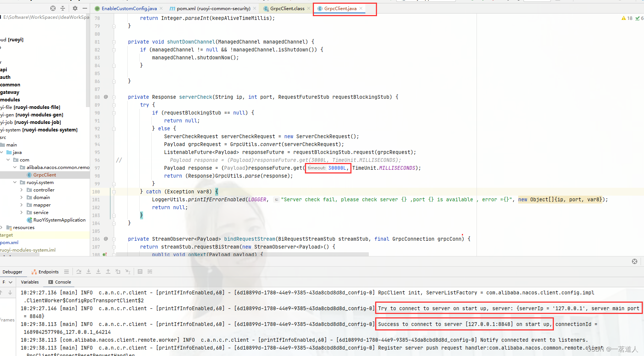Image resolution: width=644 pixels, height=356 pixels.
Task: Switch to the Console tab
Action: pos(60,282)
